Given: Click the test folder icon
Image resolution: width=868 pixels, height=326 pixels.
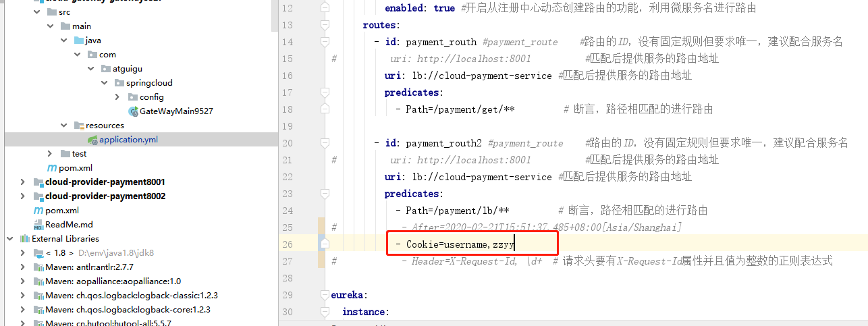Looking at the screenshot, I should coord(65,154).
